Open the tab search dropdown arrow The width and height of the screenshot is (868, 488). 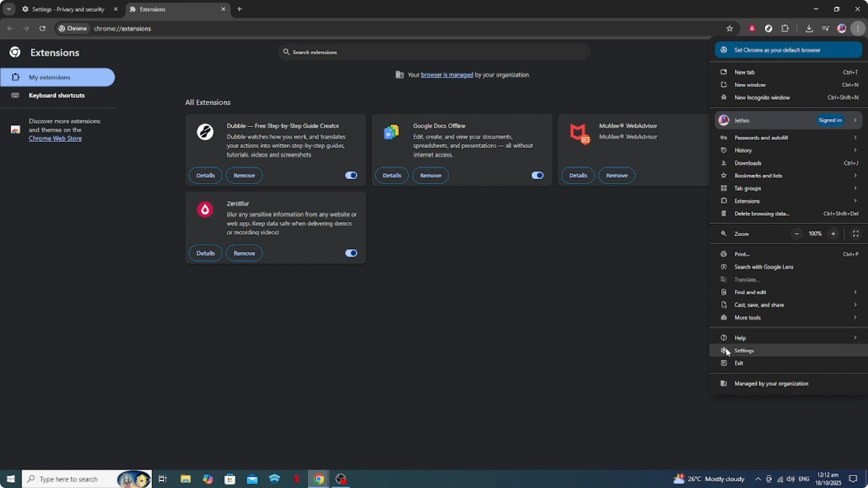(x=9, y=9)
